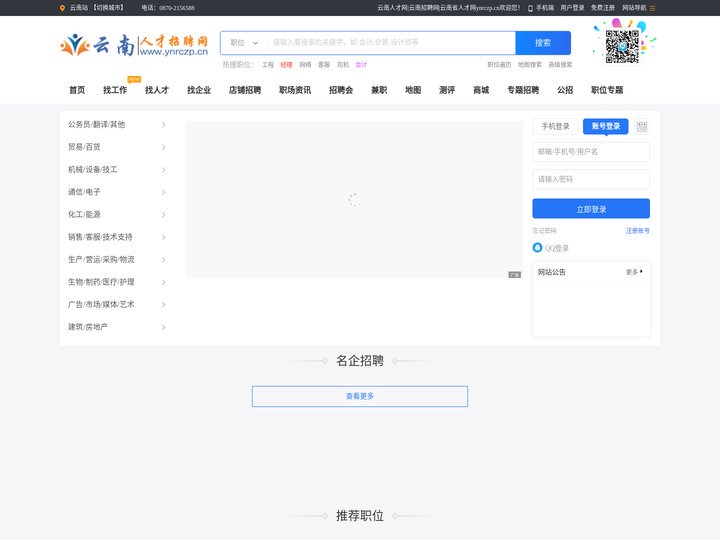Open the 测评 nav item
The height and width of the screenshot is (540, 720).
click(x=447, y=90)
